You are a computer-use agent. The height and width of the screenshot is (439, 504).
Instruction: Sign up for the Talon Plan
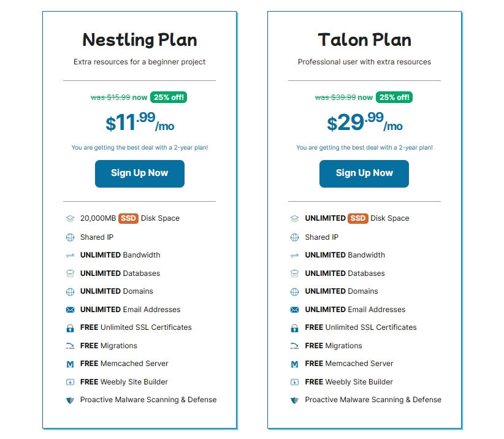point(364,174)
